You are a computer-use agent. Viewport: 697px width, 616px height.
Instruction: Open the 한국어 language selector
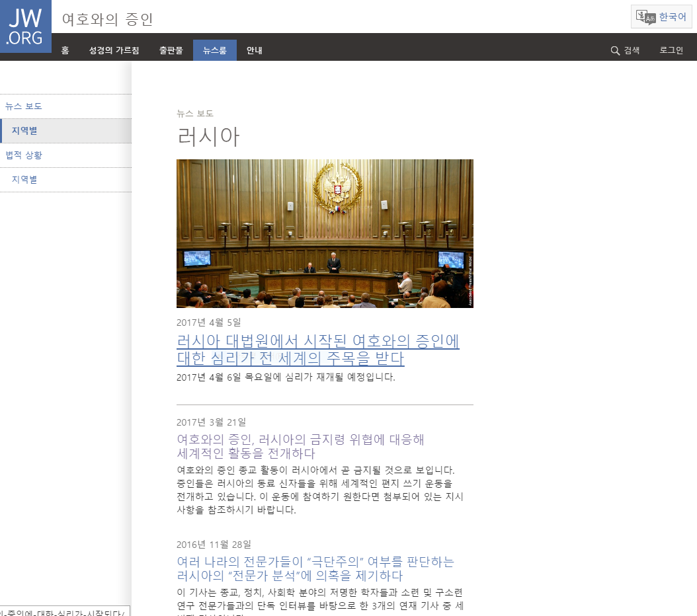click(x=661, y=17)
